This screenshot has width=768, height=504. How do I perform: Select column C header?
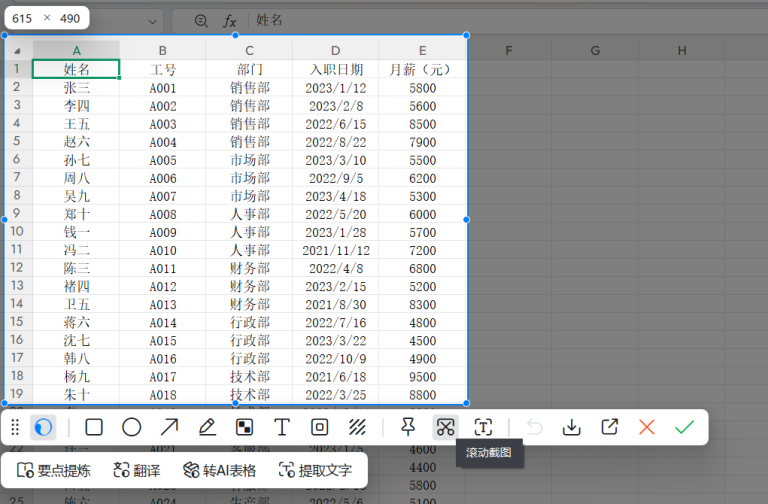click(x=249, y=50)
